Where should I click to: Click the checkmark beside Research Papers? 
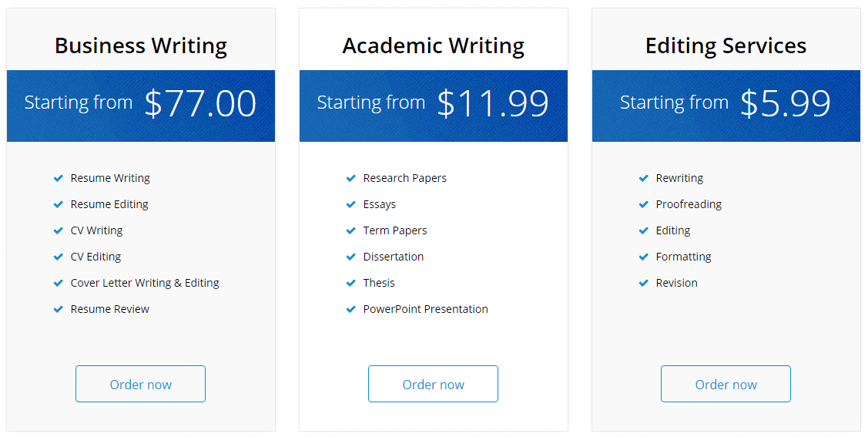[x=350, y=178]
